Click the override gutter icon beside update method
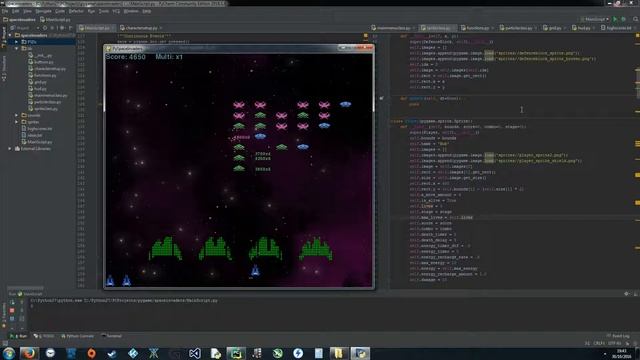This screenshot has height=360, width=640. 381,98
